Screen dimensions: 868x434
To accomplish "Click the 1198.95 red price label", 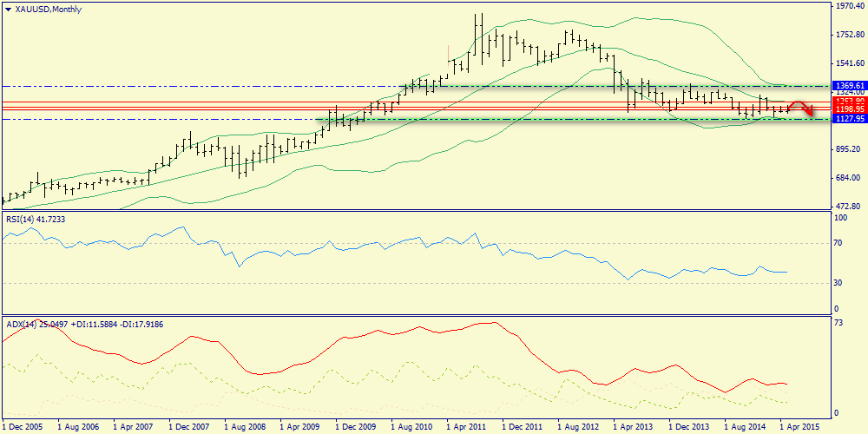I will click(x=849, y=110).
